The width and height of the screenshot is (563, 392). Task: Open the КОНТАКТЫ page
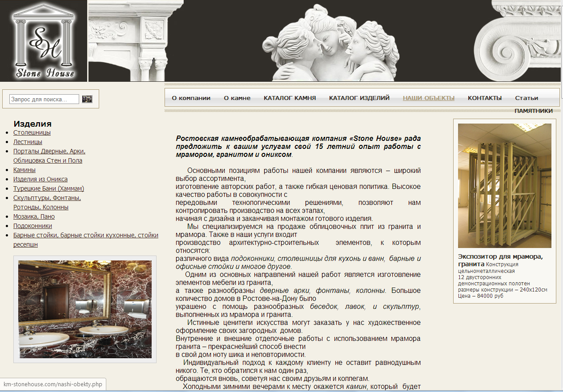484,98
